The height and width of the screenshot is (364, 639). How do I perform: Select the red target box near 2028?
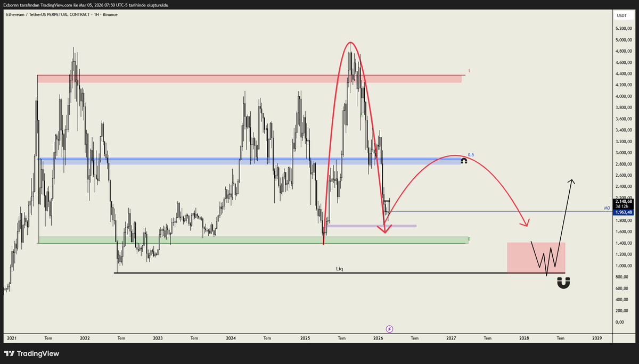[x=536, y=258]
